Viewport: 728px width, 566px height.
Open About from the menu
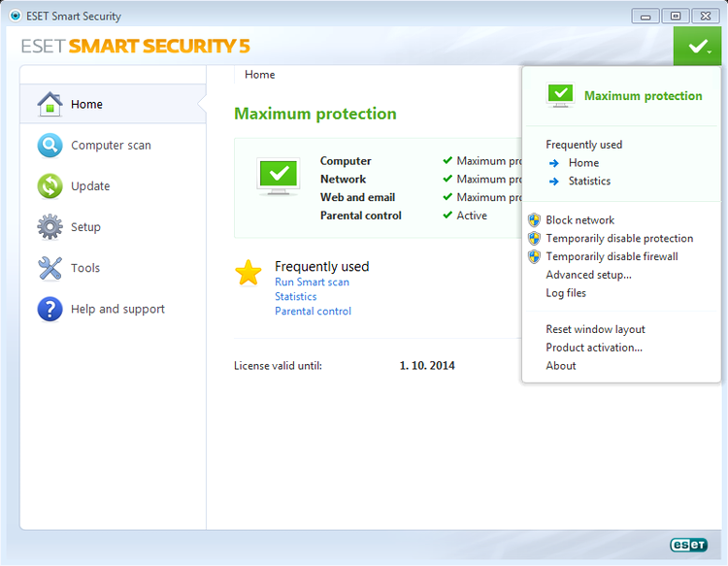click(x=561, y=366)
